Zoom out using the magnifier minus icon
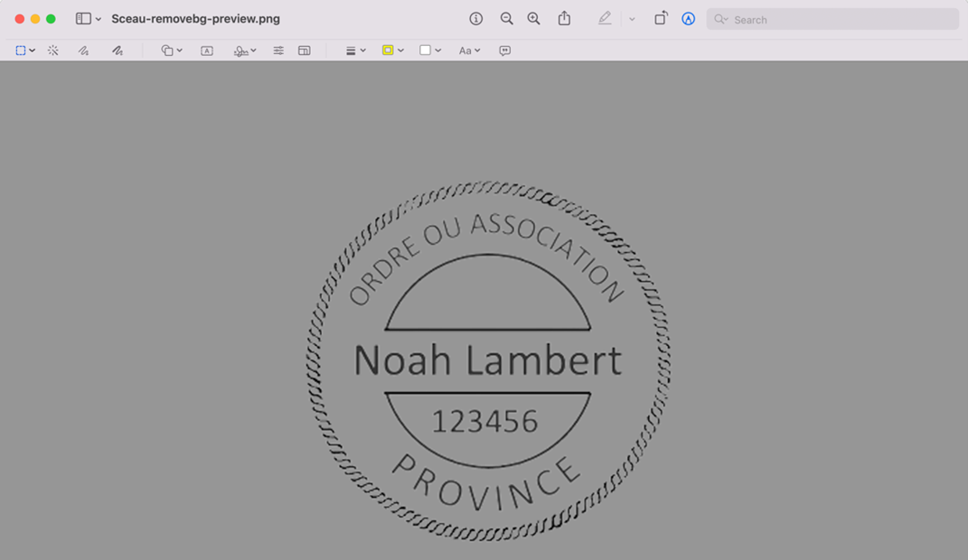The height and width of the screenshot is (560, 968). 506,19
